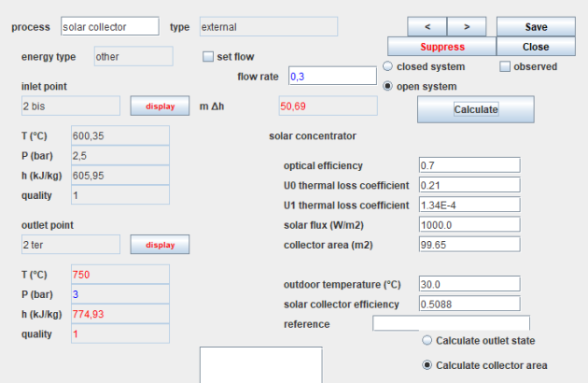Display the inlet point 2 bis
This screenshot has height=383, width=588.
point(160,106)
